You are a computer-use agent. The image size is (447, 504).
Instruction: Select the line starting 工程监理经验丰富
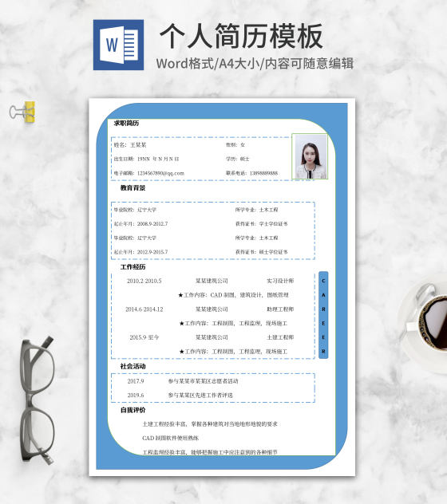click(210, 452)
